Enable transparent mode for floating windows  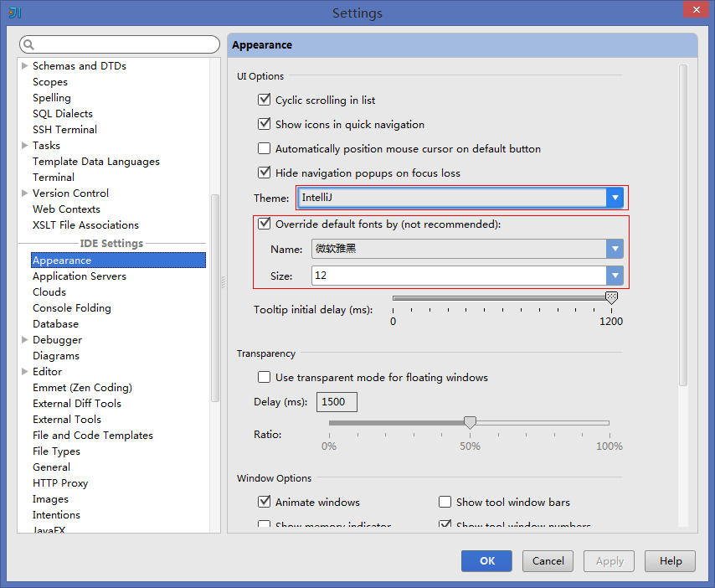pyautogui.click(x=264, y=377)
